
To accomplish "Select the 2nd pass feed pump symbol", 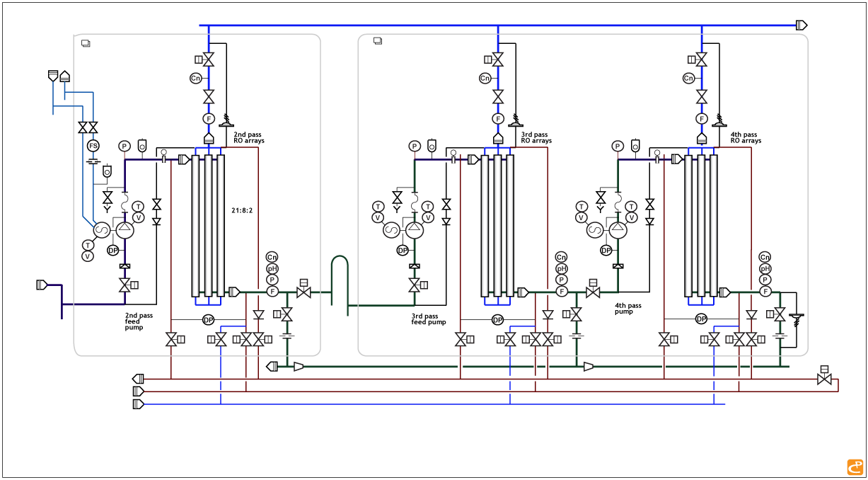I will [x=125, y=230].
